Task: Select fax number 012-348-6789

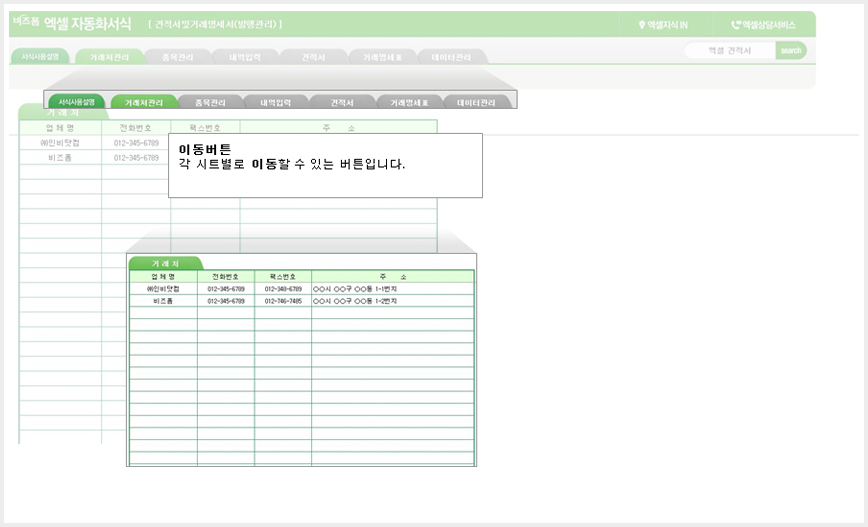Action: [x=283, y=289]
